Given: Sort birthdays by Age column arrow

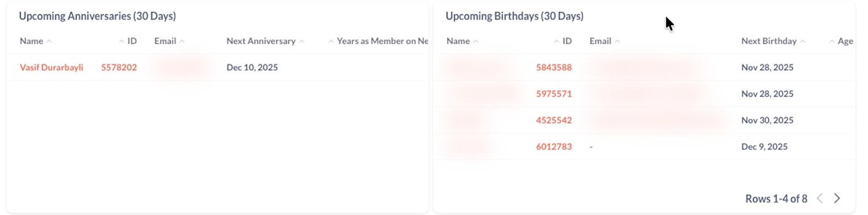Looking at the screenshot, I should [x=832, y=42].
